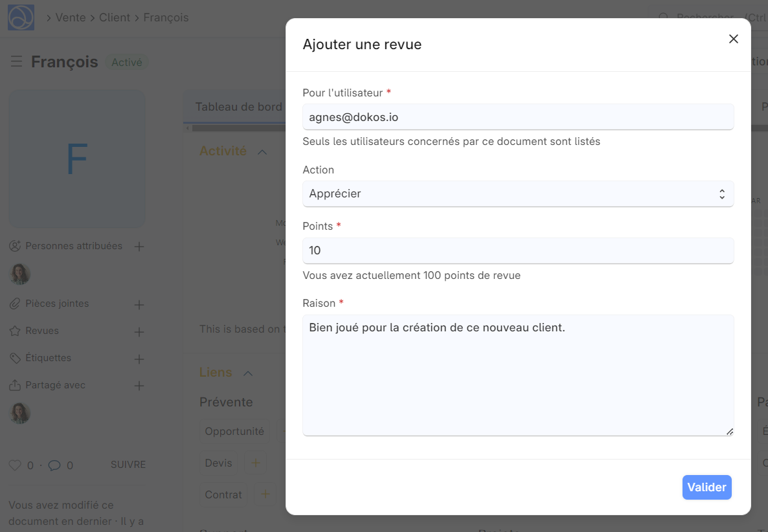This screenshot has height=532, width=768.
Task: Collapse the Activité section
Action: pyautogui.click(x=262, y=151)
